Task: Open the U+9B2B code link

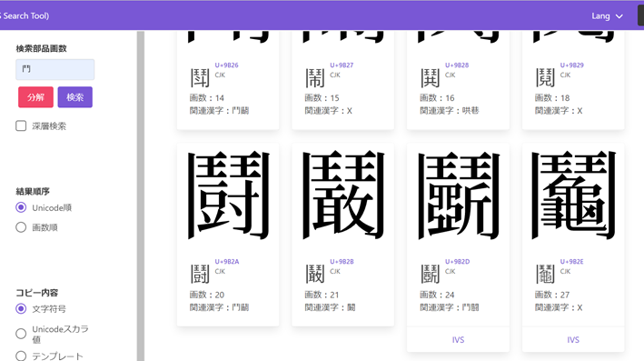Action: [342, 262]
